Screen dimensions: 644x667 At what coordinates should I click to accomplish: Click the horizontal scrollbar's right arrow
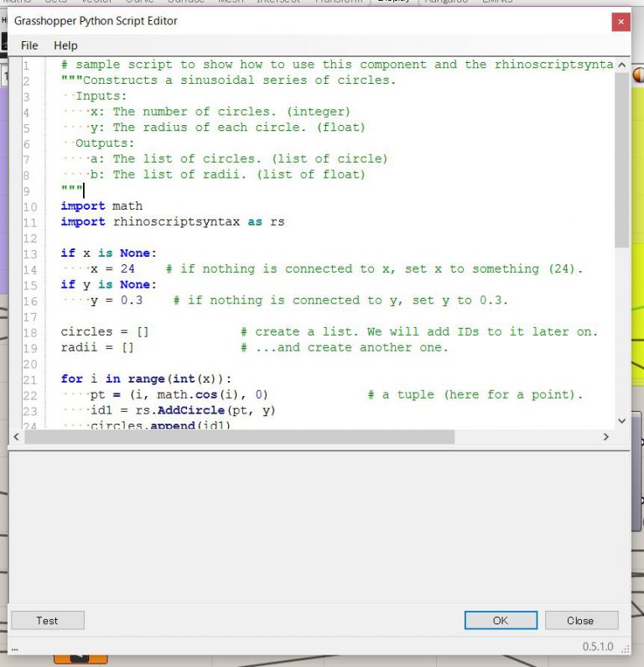(x=606, y=437)
